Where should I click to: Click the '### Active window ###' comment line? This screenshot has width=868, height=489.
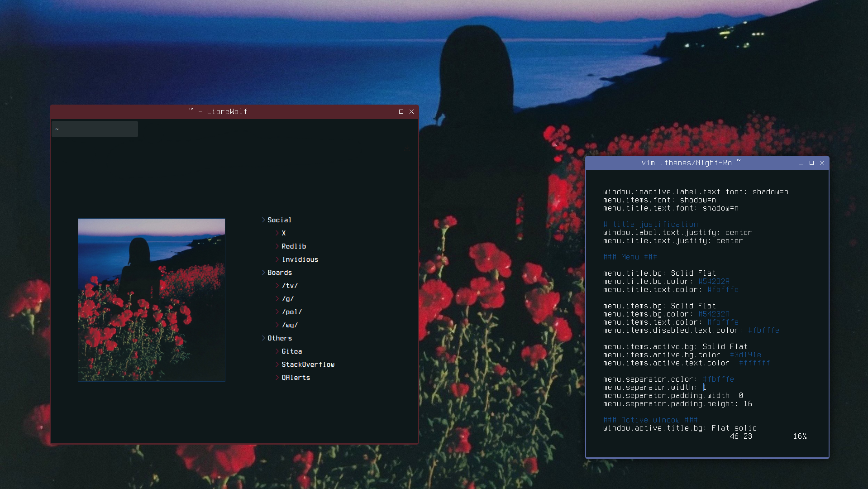click(x=650, y=420)
